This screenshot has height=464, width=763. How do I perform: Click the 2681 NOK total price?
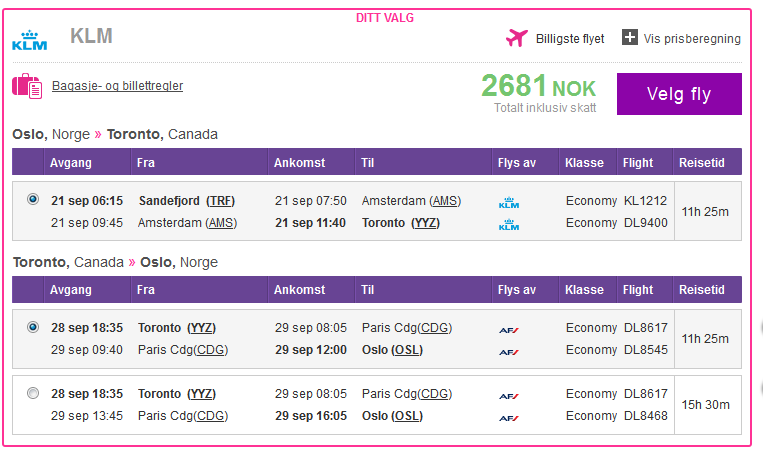pos(539,87)
